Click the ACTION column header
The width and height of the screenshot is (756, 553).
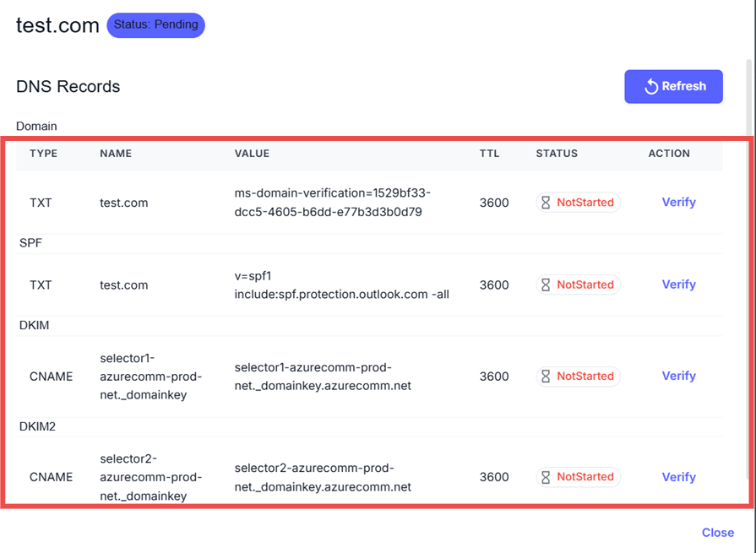[x=669, y=154]
